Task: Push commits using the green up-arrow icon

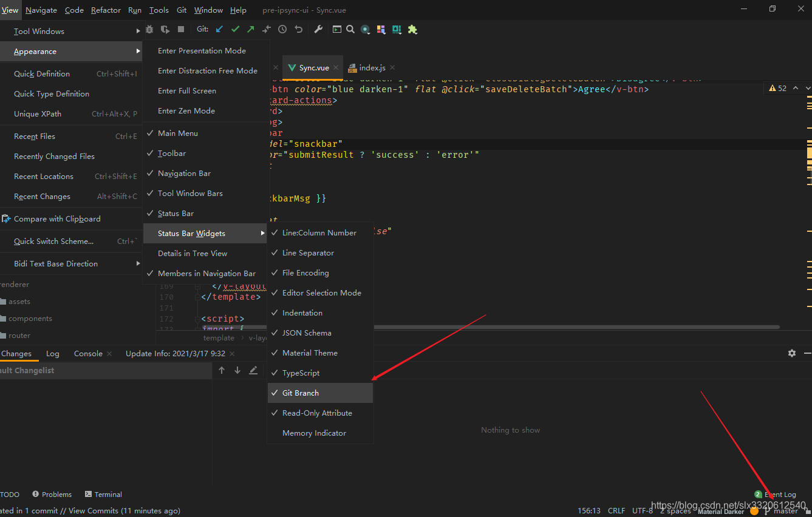Action: 250,29
